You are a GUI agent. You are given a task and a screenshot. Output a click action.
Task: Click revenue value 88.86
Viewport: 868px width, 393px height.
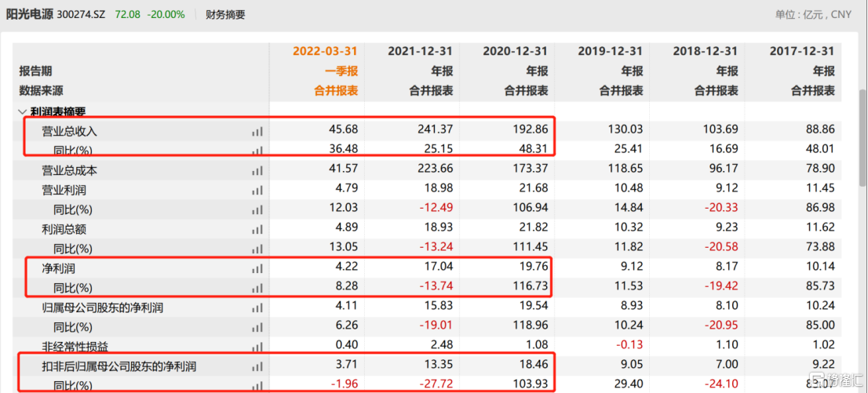click(x=820, y=130)
